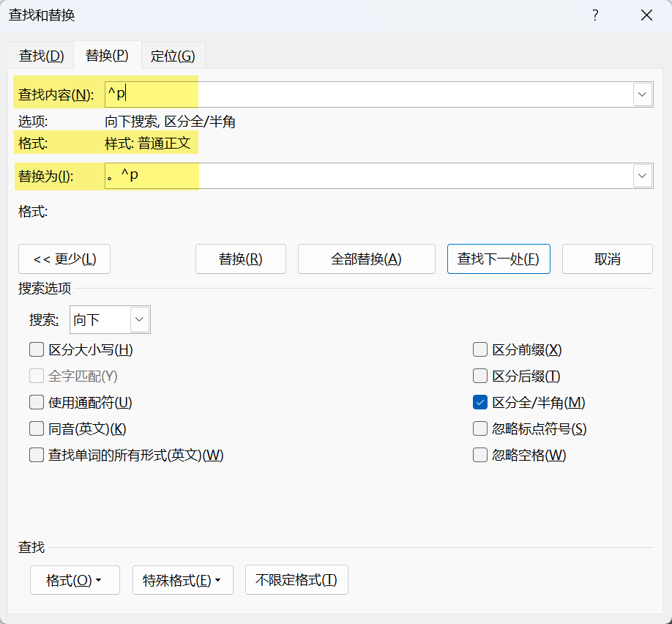This screenshot has height=624, width=672.
Task: Enable the 忽略标点符号(S) checkbox
Action: (480, 428)
